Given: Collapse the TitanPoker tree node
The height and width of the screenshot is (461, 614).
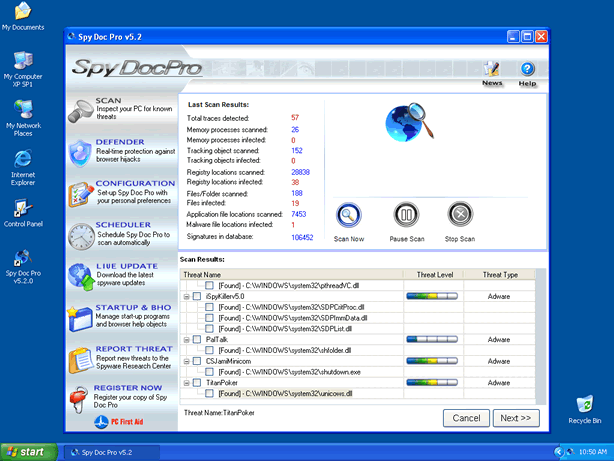Looking at the screenshot, I should (186, 382).
